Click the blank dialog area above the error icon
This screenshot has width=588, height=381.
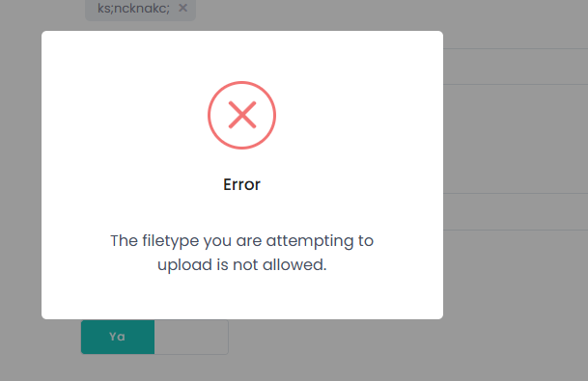pyautogui.click(x=242, y=55)
